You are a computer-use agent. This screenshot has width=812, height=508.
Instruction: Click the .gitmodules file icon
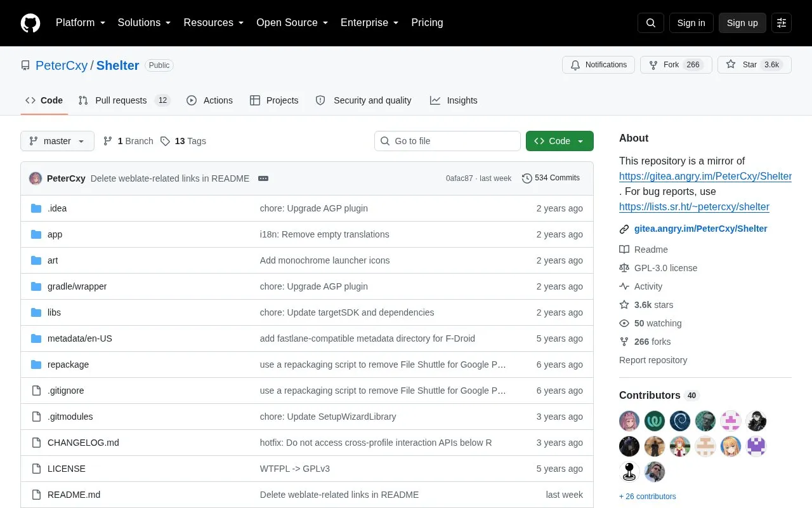point(36,417)
